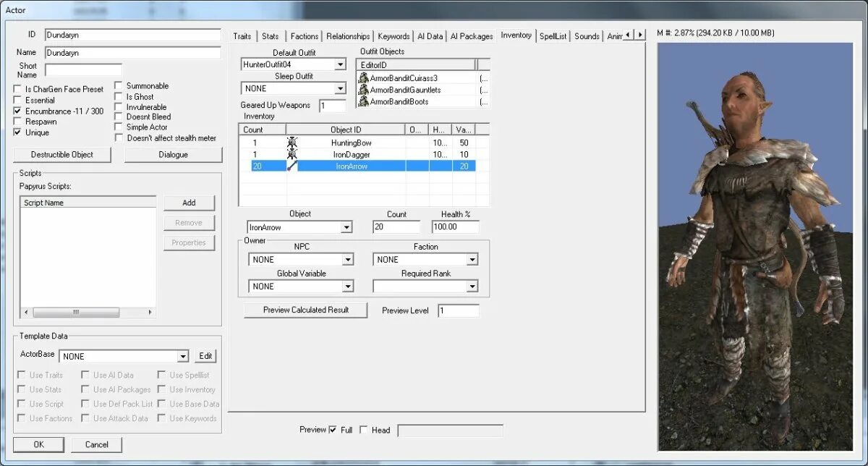This screenshot has height=466, width=868.
Task: Switch to the AI Packages tab
Action: point(472,36)
